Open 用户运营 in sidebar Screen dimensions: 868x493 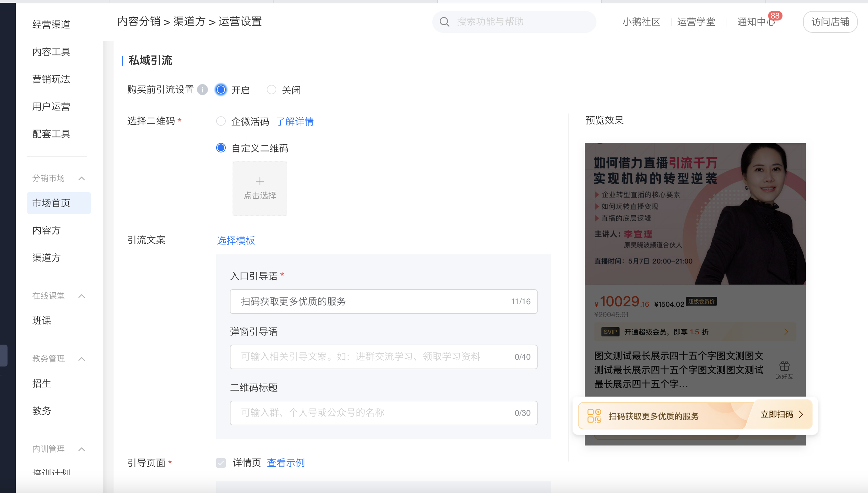point(51,106)
